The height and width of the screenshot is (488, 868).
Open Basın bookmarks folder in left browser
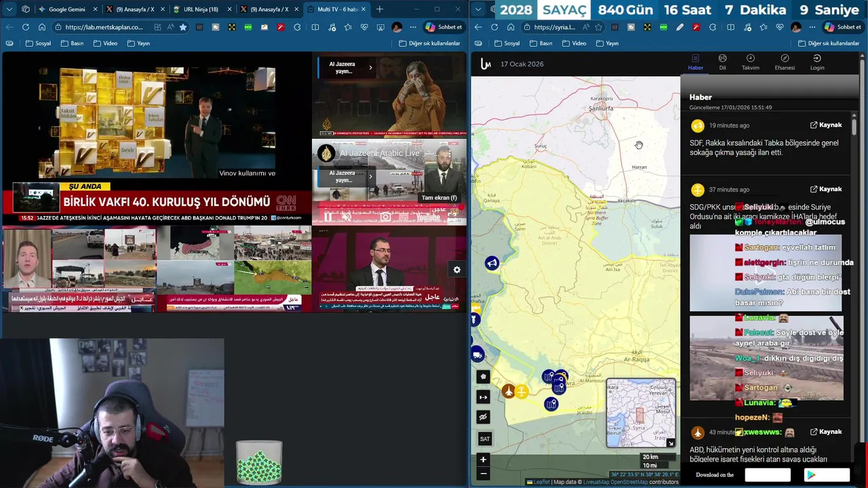tap(72, 43)
